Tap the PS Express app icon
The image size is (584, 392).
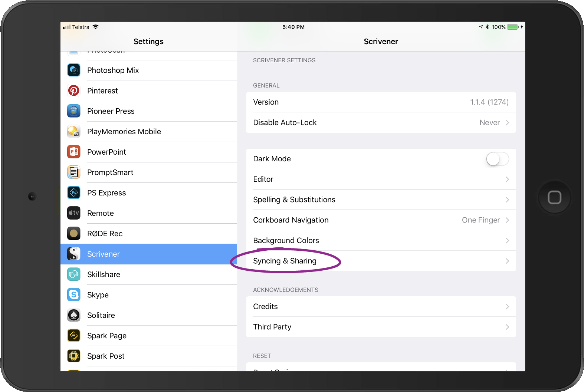pyautogui.click(x=74, y=192)
